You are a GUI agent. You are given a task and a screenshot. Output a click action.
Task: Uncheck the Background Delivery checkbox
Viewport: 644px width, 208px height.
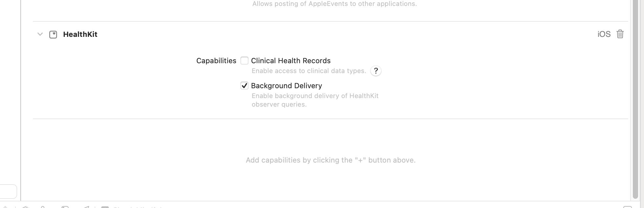244,86
